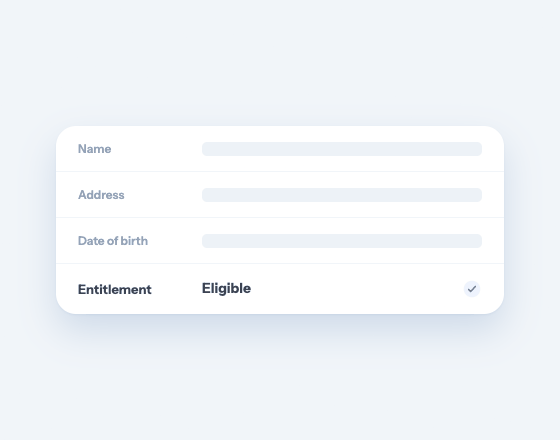
Task: Select the Address placeholder field
Action: tap(342, 195)
